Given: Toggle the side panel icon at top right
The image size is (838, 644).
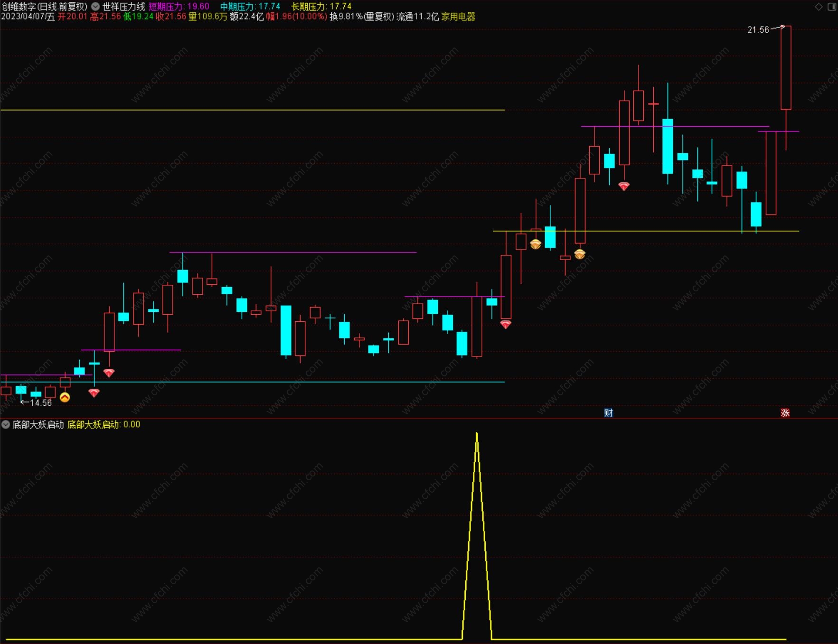Looking at the screenshot, I should tap(832, 7).
